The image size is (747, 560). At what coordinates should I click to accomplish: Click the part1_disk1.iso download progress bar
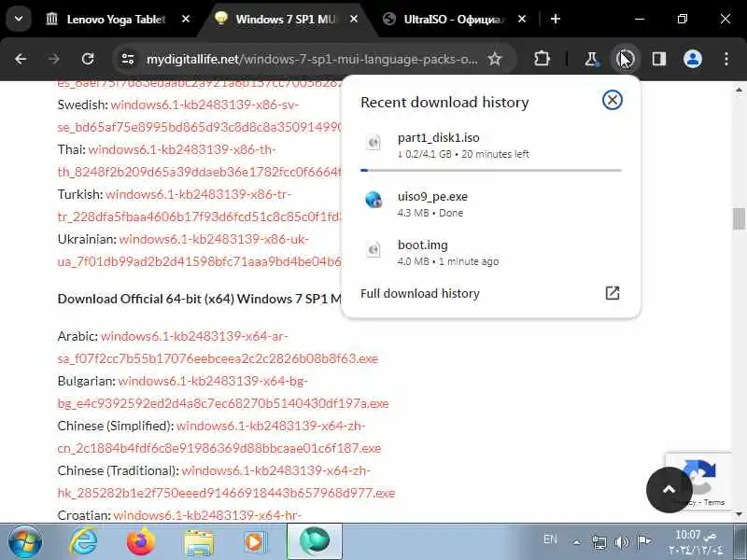pyautogui.click(x=491, y=170)
